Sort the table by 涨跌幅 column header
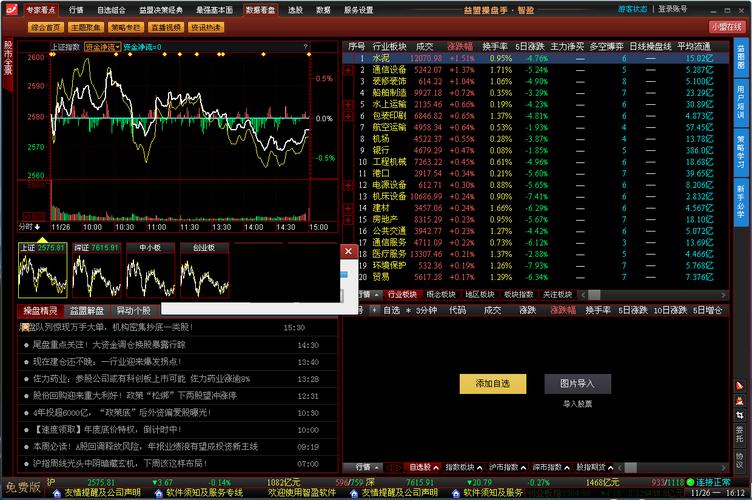This screenshot has width=752, height=500. (459, 46)
